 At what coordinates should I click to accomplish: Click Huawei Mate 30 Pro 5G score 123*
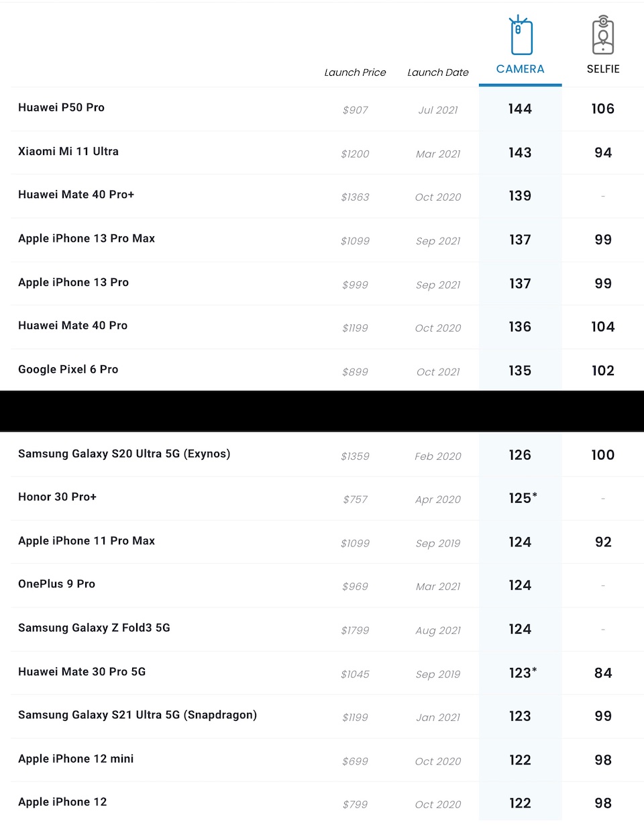pos(523,673)
